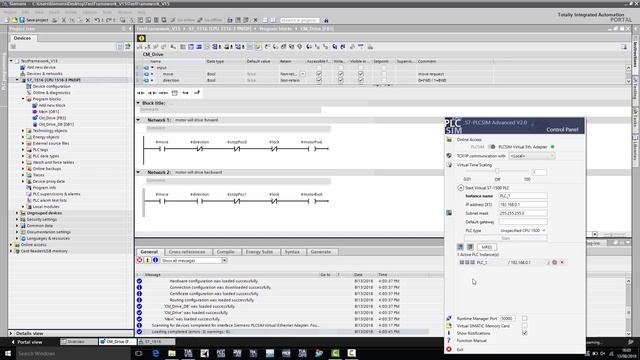The width and height of the screenshot is (640, 360).
Task: Collapse the Program blocks folder
Action: [23, 99]
